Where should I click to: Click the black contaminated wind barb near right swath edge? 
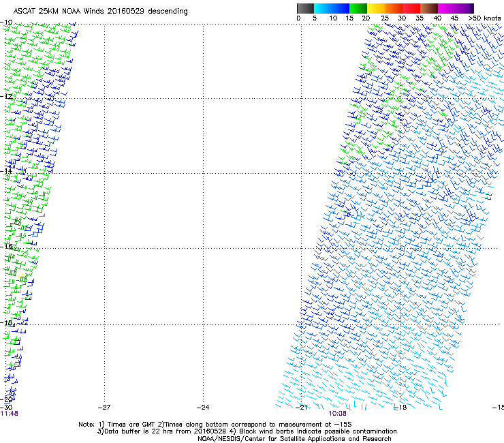[x=488, y=196]
